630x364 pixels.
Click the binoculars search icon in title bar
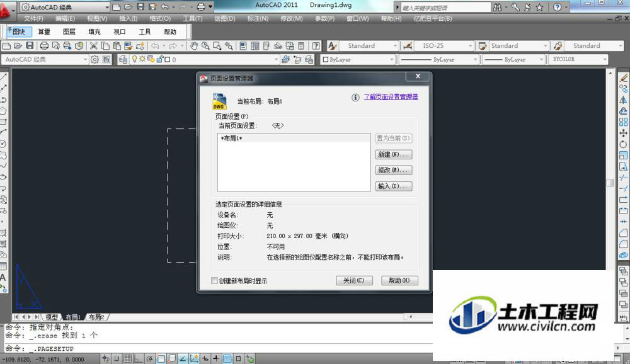click(x=498, y=7)
